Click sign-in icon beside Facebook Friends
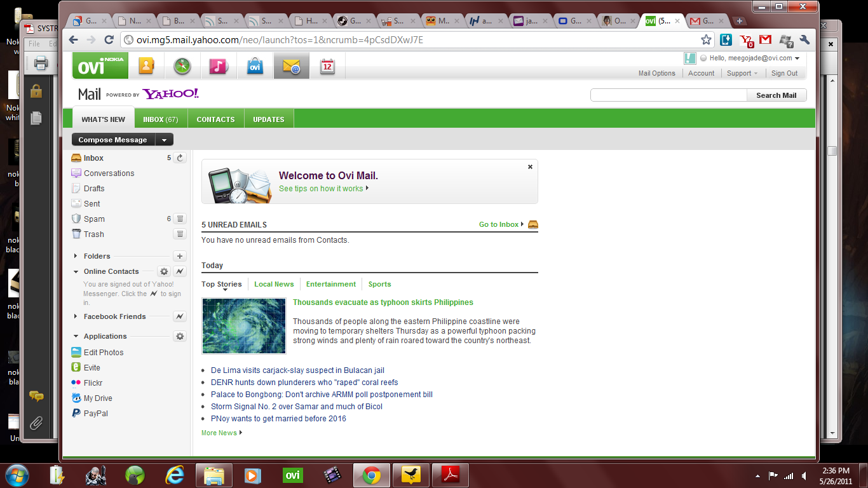 (x=180, y=316)
